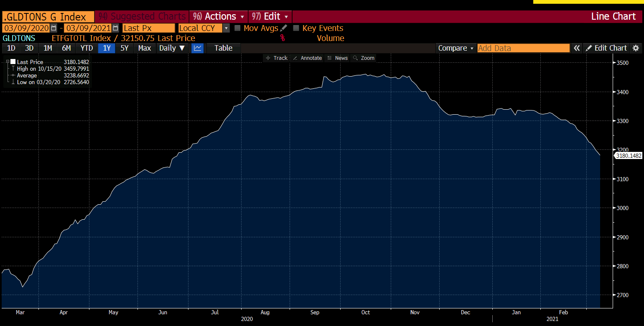Click the 3500 y-axis label
Image resolution: width=644 pixels, height=326 pixels.
coord(623,63)
